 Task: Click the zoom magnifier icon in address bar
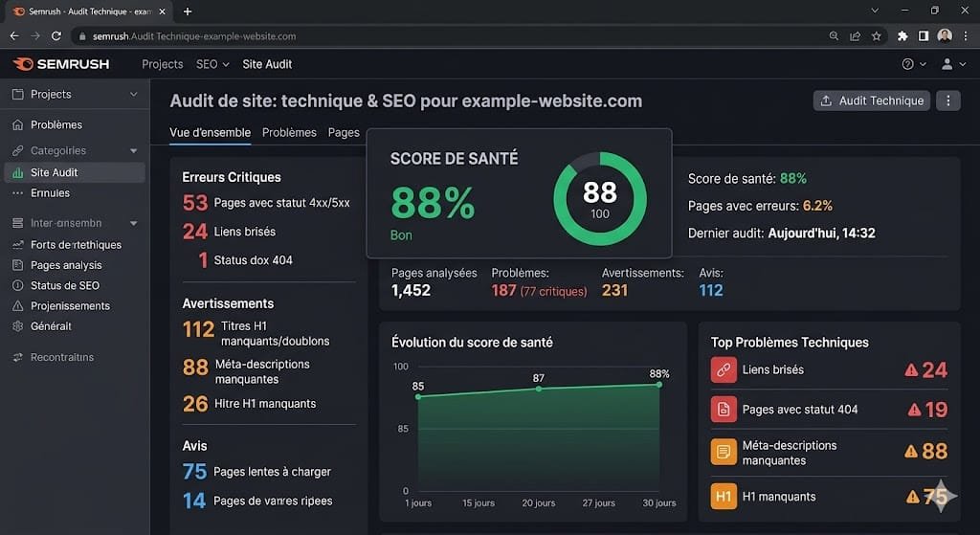tap(834, 36)
